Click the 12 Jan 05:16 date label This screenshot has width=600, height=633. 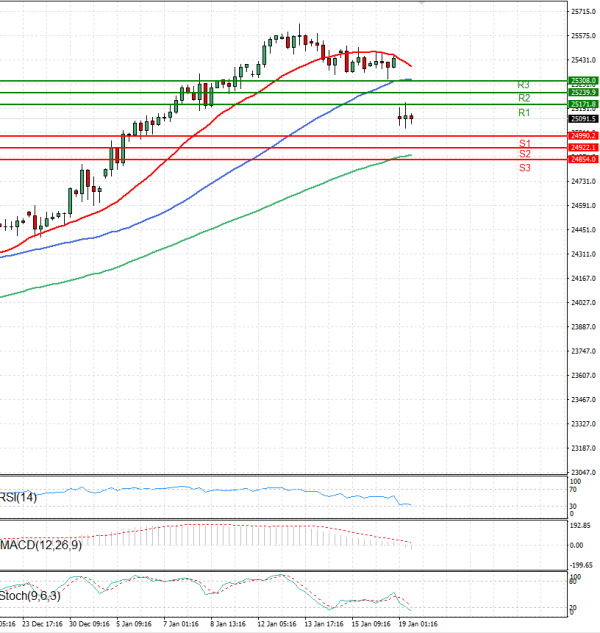[x=277, y=623]
